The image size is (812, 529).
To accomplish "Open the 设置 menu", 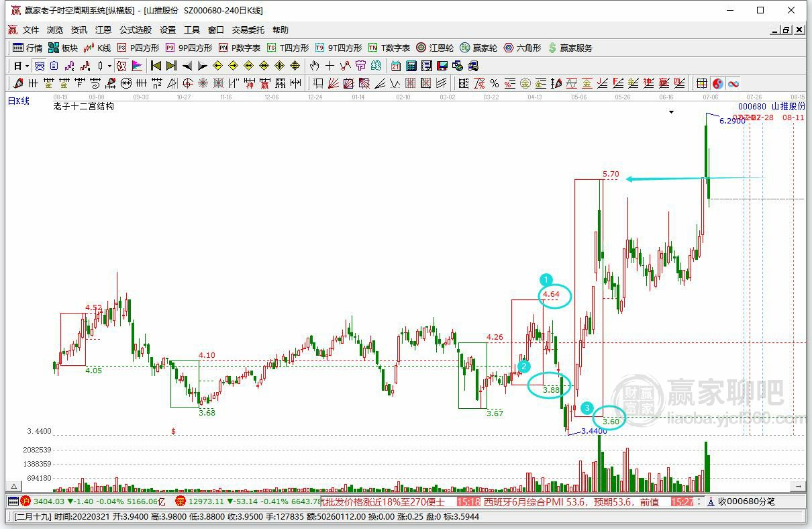I will pyautogui.click(x=168, y=30).
